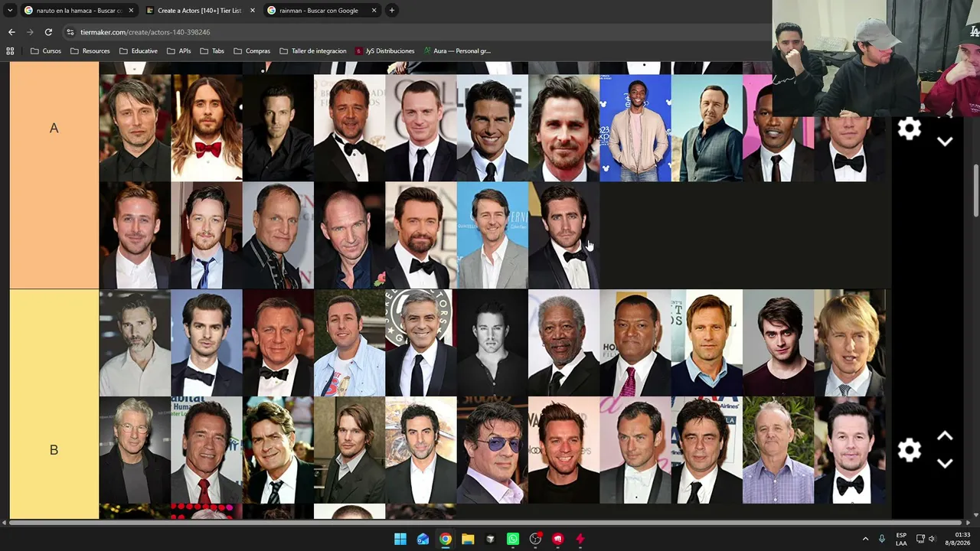Select the 'Create a Actors [140+] Tier List' tab
This screenshot has height=551, width=980.
pos(199,11)
